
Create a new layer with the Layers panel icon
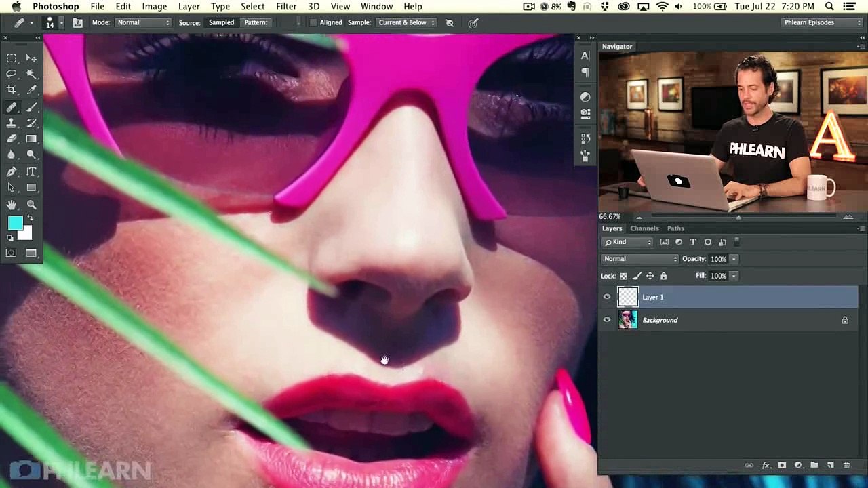click(830, 466)
